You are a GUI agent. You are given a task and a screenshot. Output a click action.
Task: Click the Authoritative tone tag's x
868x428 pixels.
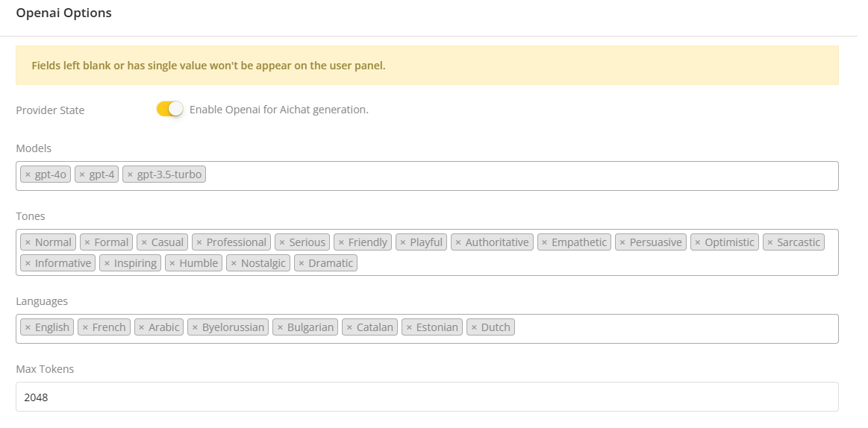tap(458, 242)
